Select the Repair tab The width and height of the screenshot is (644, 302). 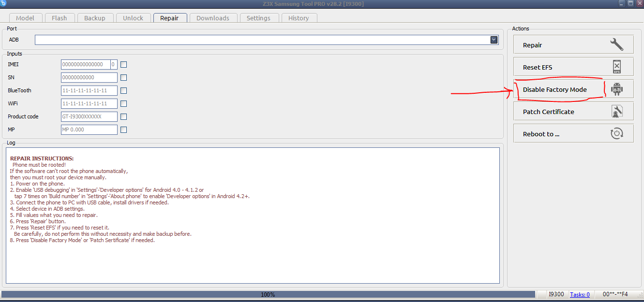[170, 18]
